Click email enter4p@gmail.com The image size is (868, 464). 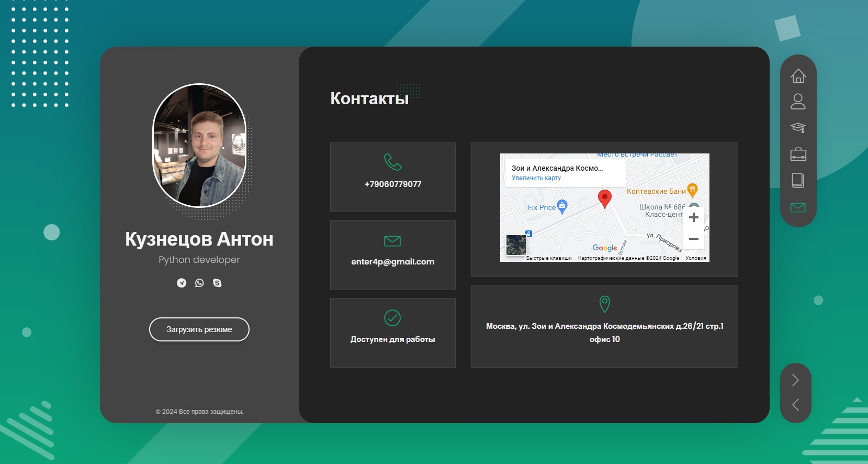tap(393, 262)
